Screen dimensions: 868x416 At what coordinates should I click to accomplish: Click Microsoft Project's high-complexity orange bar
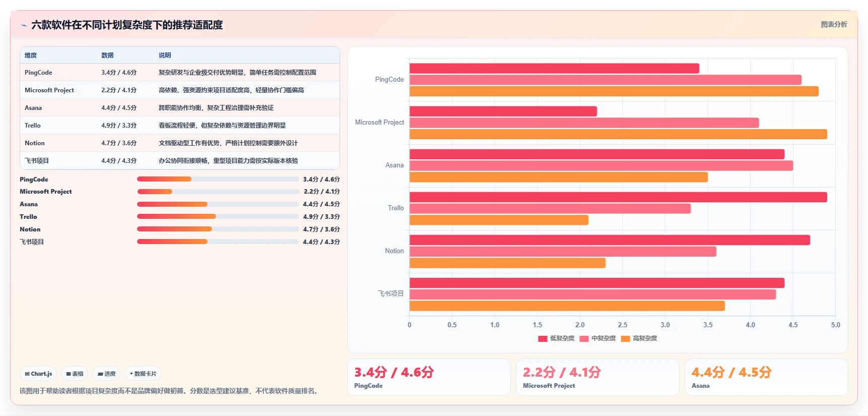pyautogui.click(x=618, y=134)
